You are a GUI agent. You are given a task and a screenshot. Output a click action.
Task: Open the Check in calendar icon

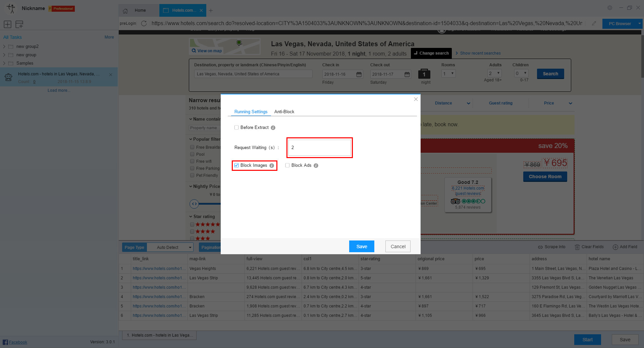pyautogui.click(x=359, y=74)
